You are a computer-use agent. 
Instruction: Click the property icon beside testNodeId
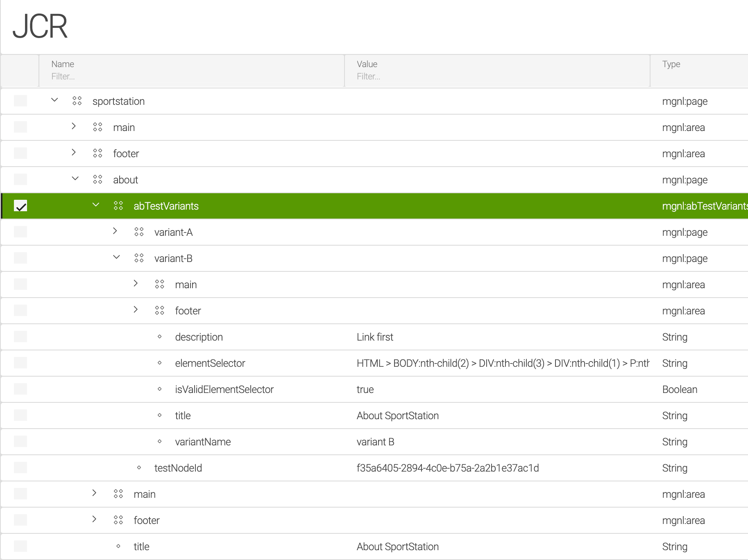point(139,467)
